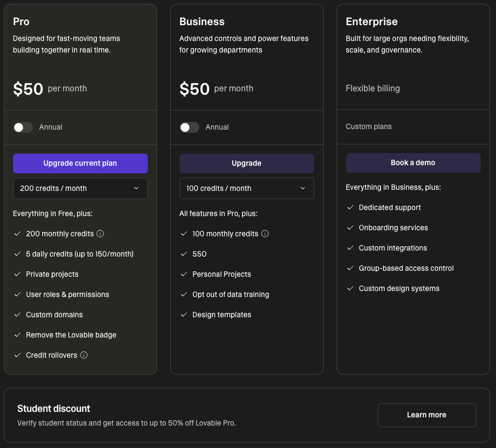
Task: Click the checkmark icon beside SSO
Action: click(184, 254)
